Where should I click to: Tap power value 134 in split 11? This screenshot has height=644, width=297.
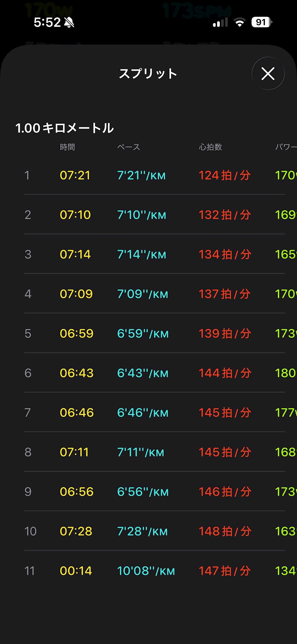pyautogui.click(x=286, y=572)
